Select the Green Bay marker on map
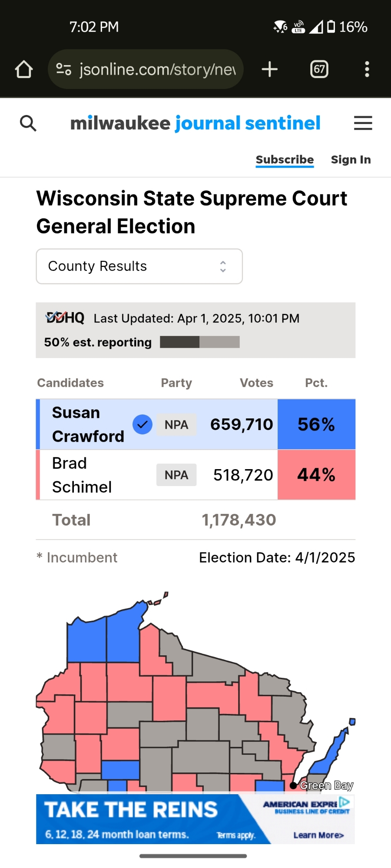 [x=294, y=786]
